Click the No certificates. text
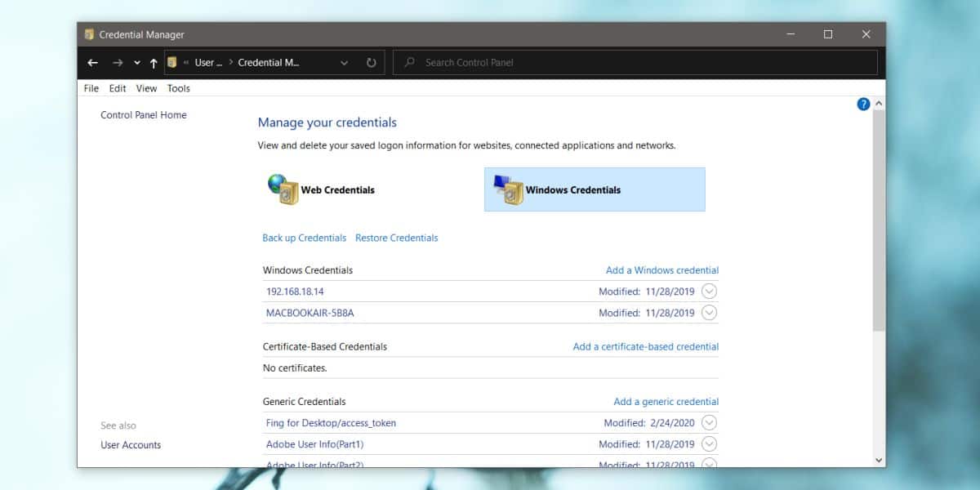Image resolution: width=980 pixels, height=490 pixels. click(295, 368)
